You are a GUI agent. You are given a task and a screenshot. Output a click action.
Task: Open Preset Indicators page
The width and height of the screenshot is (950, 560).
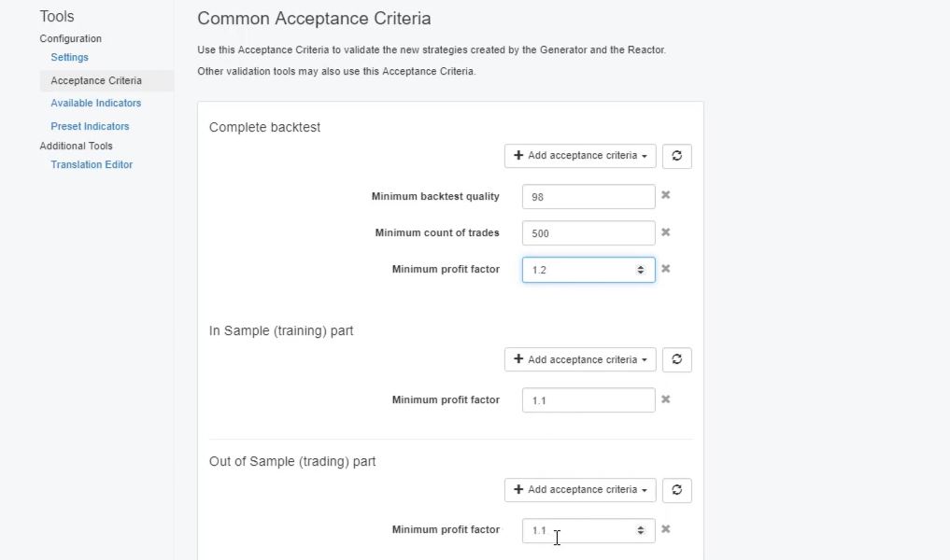[x=90, y=127]
